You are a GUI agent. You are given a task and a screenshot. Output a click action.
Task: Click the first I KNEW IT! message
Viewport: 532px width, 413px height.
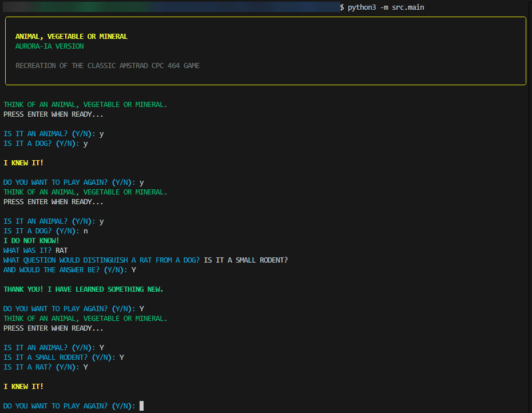coord(23,163)
